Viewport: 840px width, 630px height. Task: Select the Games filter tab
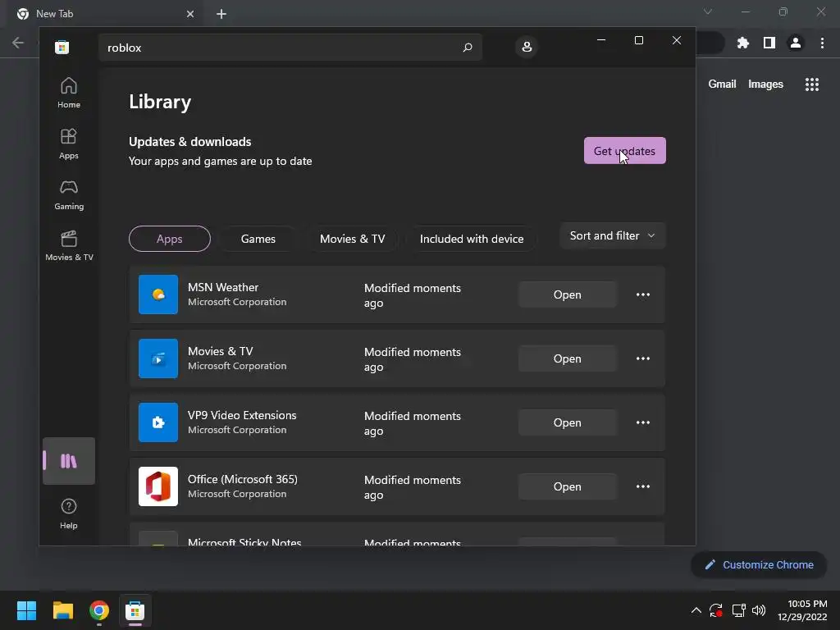[x=258, y=239]
